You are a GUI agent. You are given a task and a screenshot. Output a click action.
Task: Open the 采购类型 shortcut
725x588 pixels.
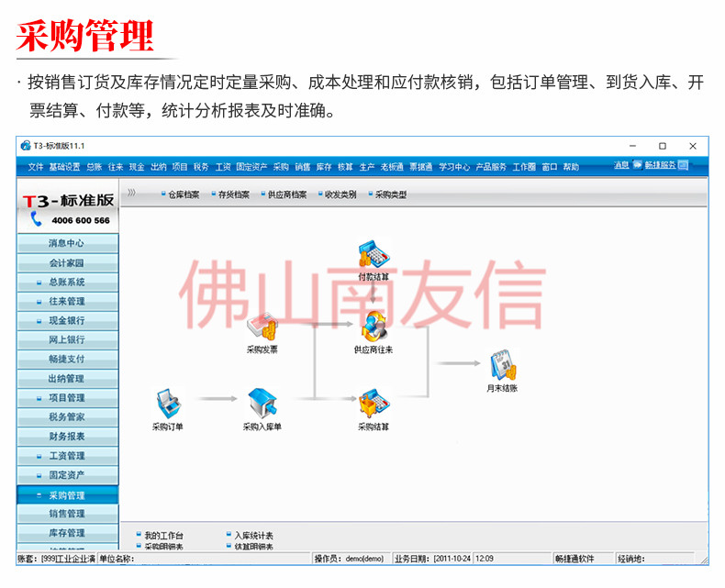point(391,194)
